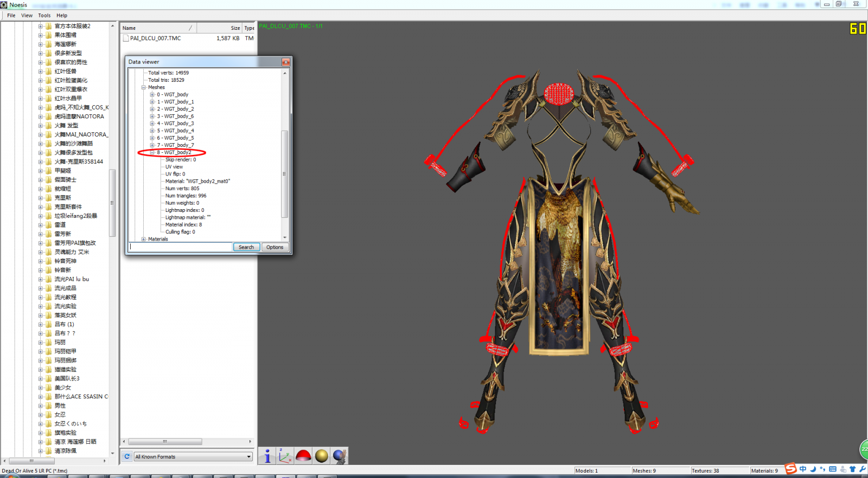Viewport: 868px width, 478px height.
Task: Select the 那什么ACE SSASIN folder
Action: coord(81,397)
